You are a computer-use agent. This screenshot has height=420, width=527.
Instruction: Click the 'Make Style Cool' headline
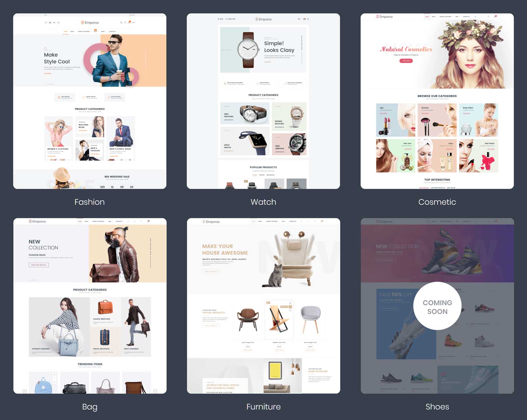[57, 58]
